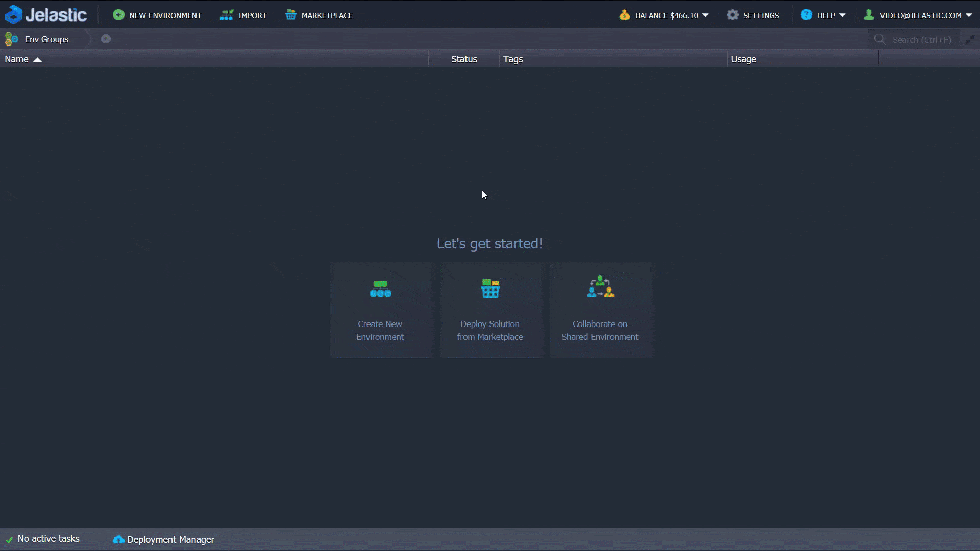The image size is (980, 551).
Task: Click the collapse arrows icon beside search
Action: (969, 39)
